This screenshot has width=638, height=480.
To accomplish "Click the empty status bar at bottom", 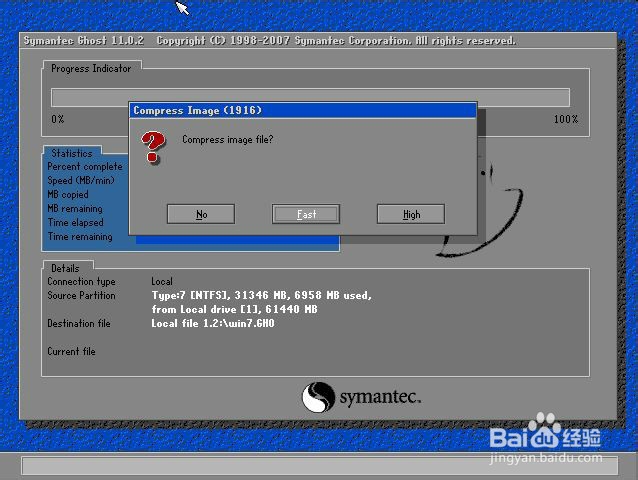I will coord(319,466).
